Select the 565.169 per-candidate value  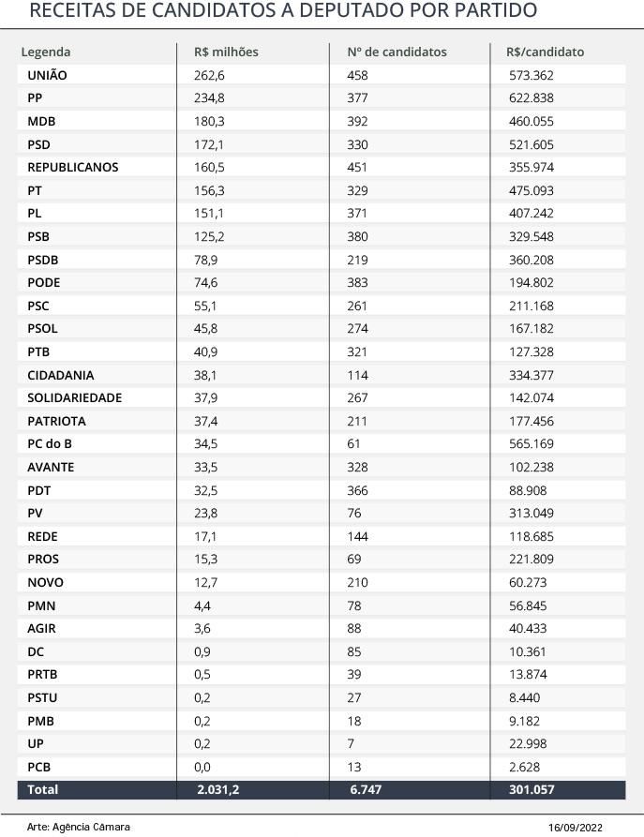click(531, 443)
